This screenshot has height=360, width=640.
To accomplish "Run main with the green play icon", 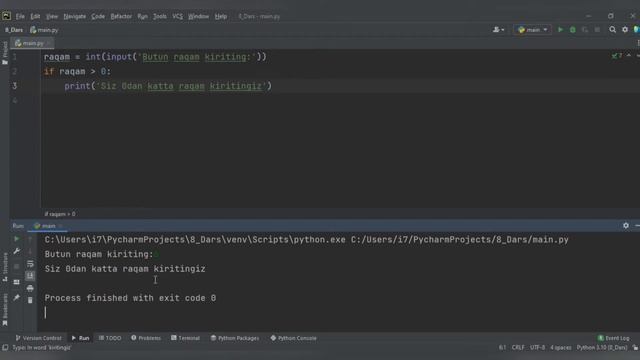I will point(560,30).
